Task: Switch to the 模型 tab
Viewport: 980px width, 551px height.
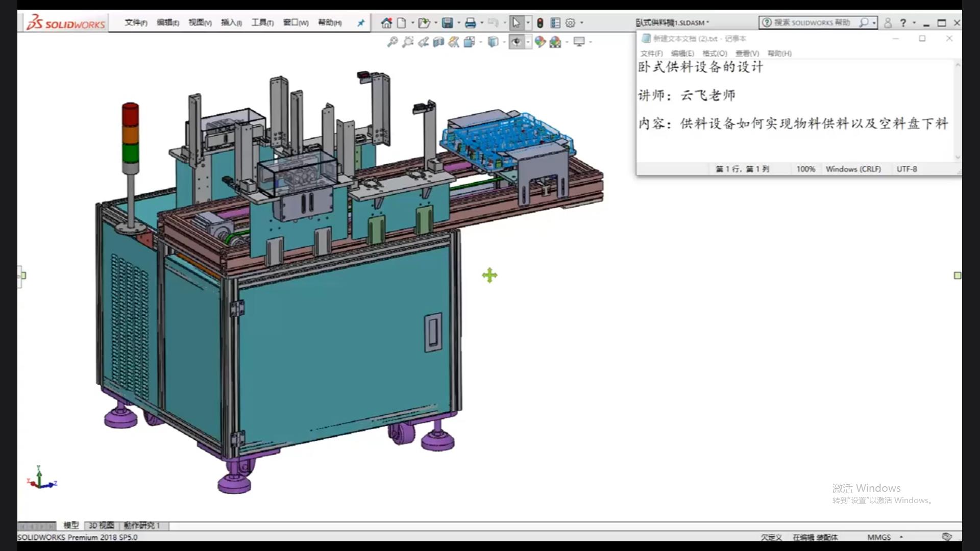Action: coord(71,525)
